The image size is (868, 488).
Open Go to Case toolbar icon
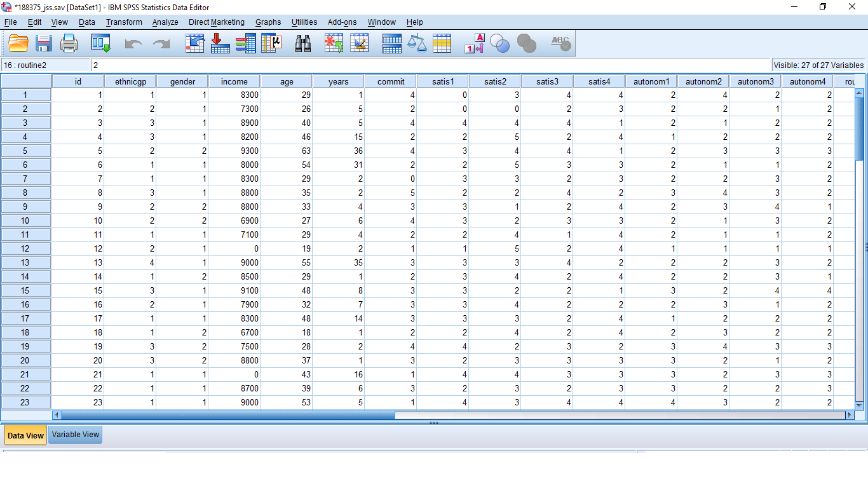tap(194, 43)
